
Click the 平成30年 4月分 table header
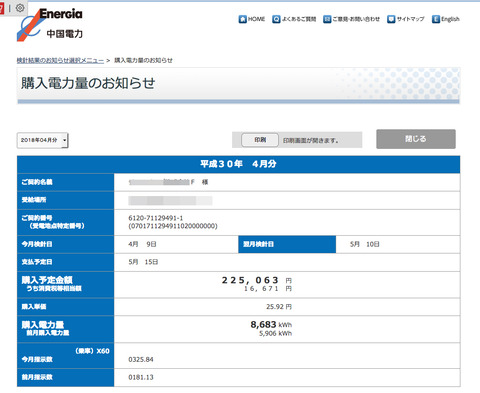coord(238,164)
